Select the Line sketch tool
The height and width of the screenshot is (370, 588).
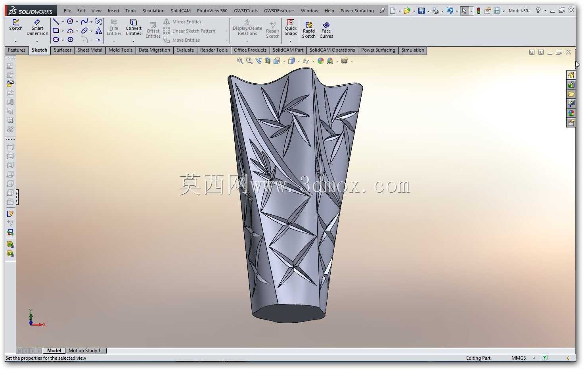[x=56, y=21]
